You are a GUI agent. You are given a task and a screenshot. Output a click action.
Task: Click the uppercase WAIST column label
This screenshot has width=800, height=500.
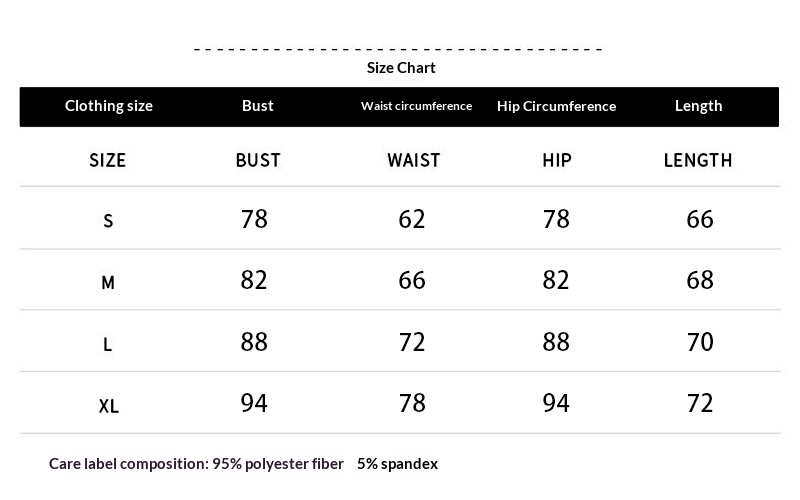(413, 160)
